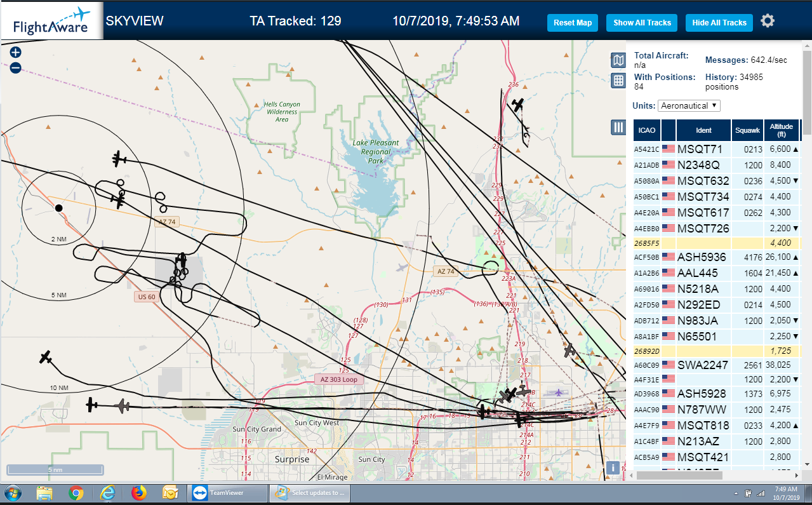Click Show All Tracks button
The image size is (812, 505).
(x=642, y=23)
